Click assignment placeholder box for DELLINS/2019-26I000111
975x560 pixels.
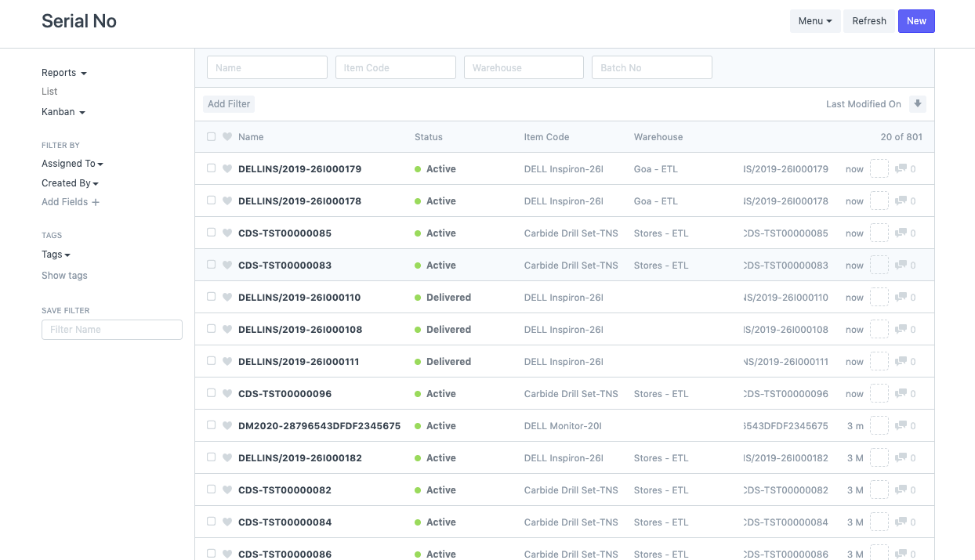tap(879, 361)
